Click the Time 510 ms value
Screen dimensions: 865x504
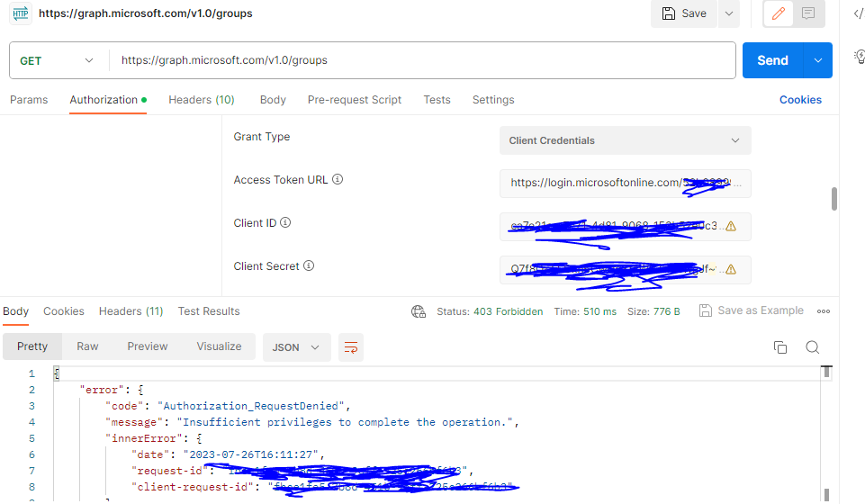pos(599,311)
